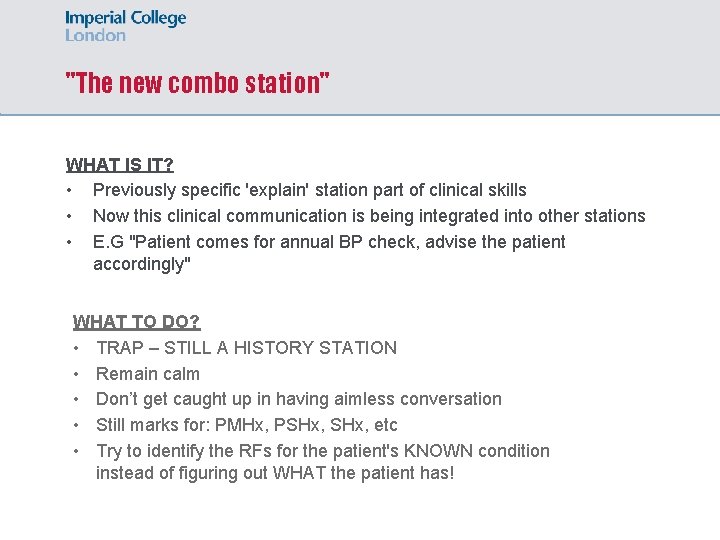
Task: Click the aimless conversation bullet text
Action: click(299, 399)
